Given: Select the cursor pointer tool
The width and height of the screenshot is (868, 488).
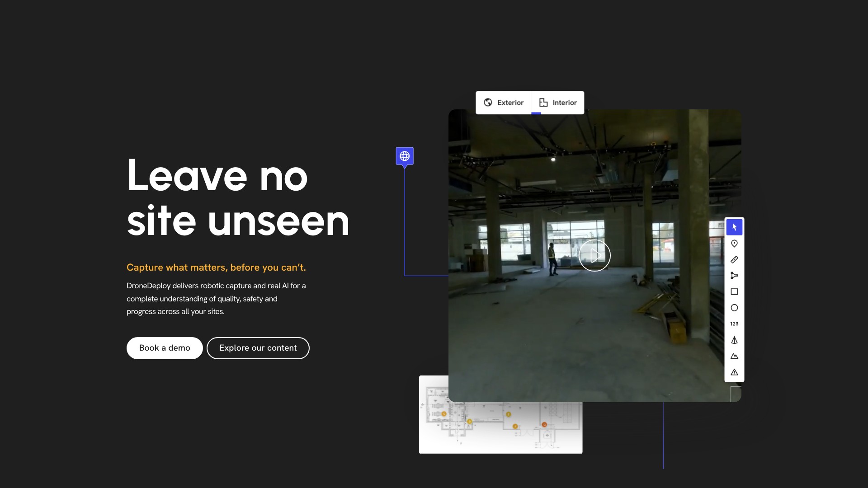Looking at the screenshot, I should click(x=734, y=227).
